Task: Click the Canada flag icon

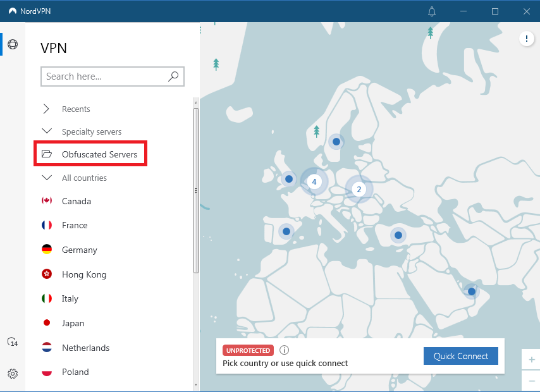Action: 47,200
